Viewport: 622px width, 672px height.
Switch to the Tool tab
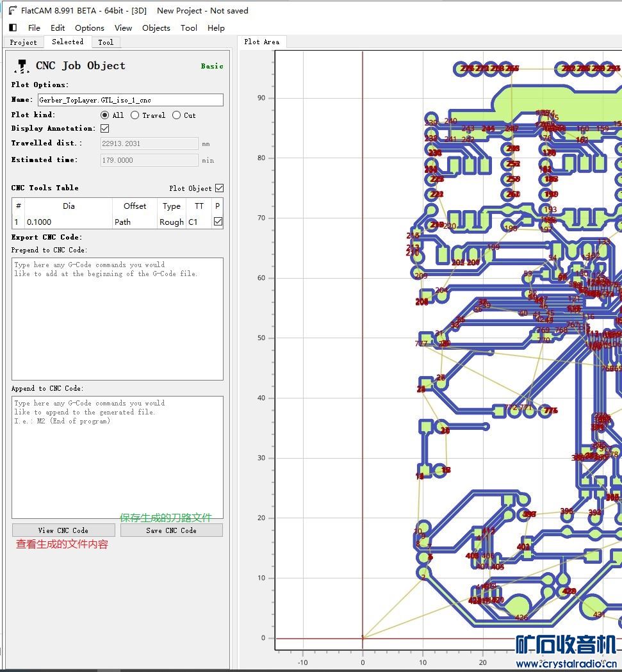(106, 42)
